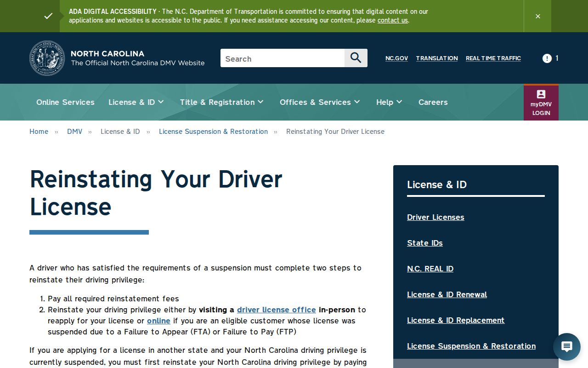This screenshot has width=588, height=368.
Task: Click the search magnifier button
Action: [356, 58]
